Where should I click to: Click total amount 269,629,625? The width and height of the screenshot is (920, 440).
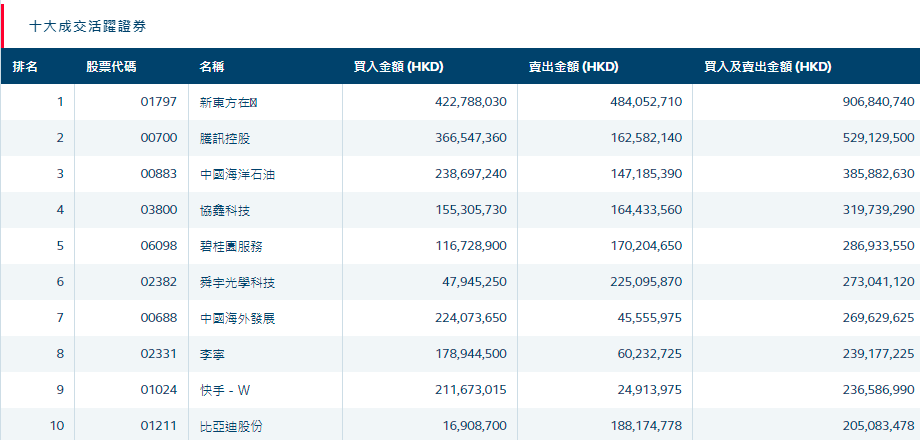tap(878, 317)
